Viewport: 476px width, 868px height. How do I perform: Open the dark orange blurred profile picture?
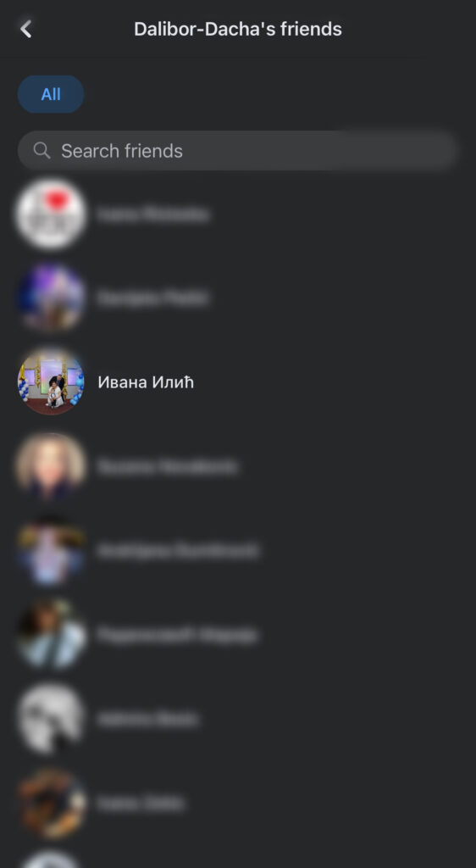pos(51,803)
